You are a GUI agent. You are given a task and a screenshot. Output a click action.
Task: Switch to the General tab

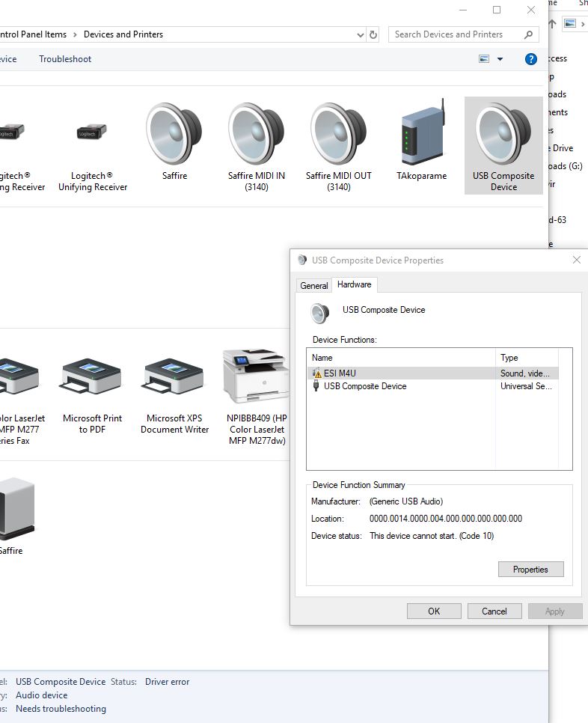point(313,285)
